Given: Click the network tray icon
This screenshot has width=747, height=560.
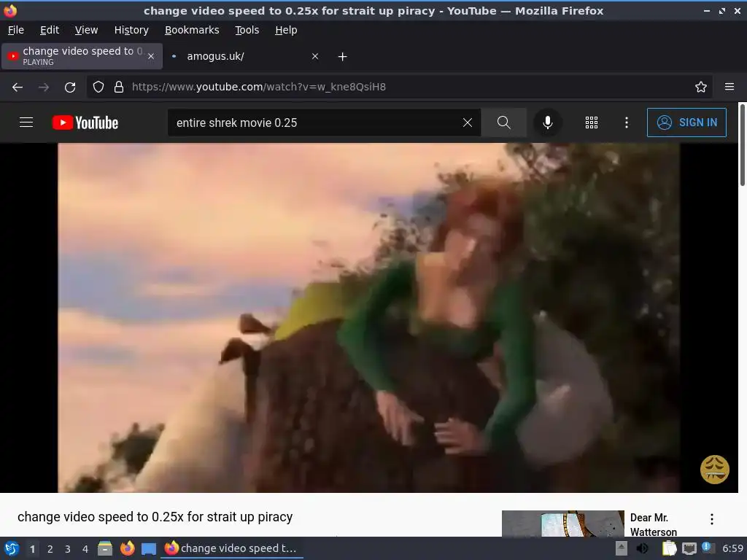Looking at the screenshot, I should (x=689, y=548).
